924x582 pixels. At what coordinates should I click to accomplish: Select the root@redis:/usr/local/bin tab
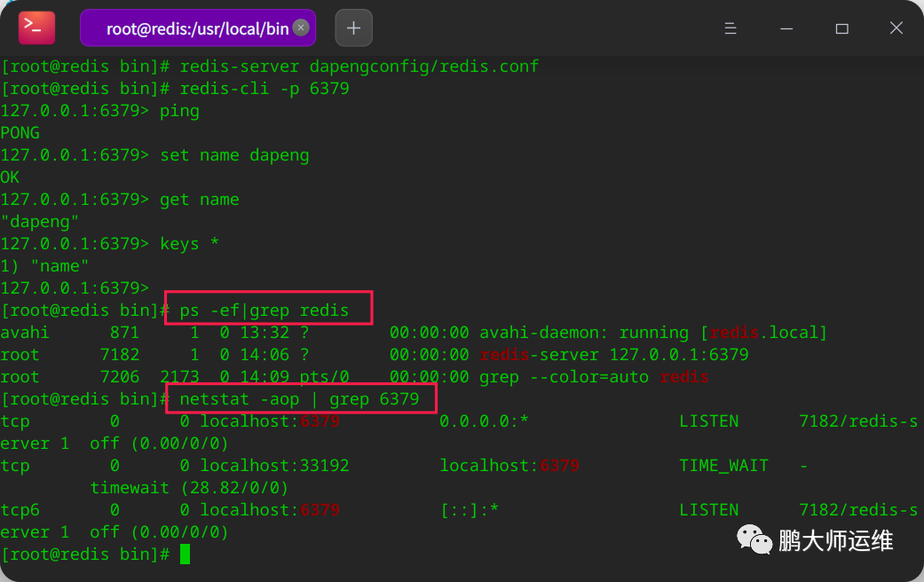(x=198, y=28)
